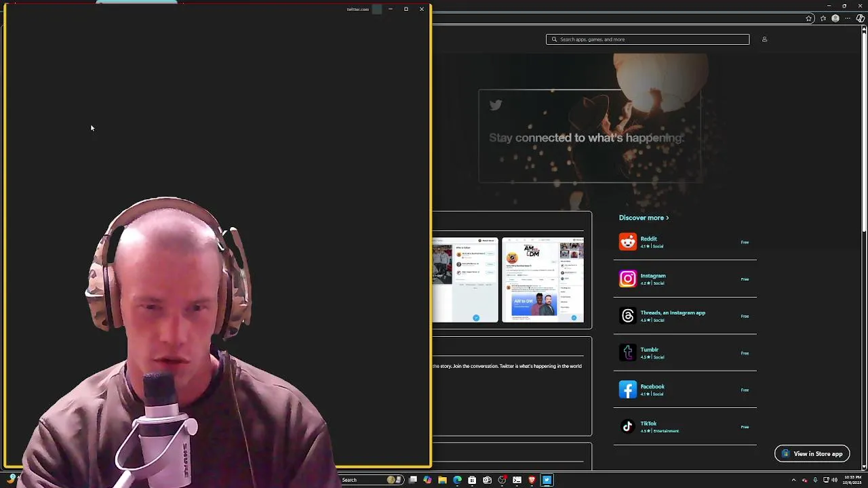Open the Reddit app icon

pos(628,242)
